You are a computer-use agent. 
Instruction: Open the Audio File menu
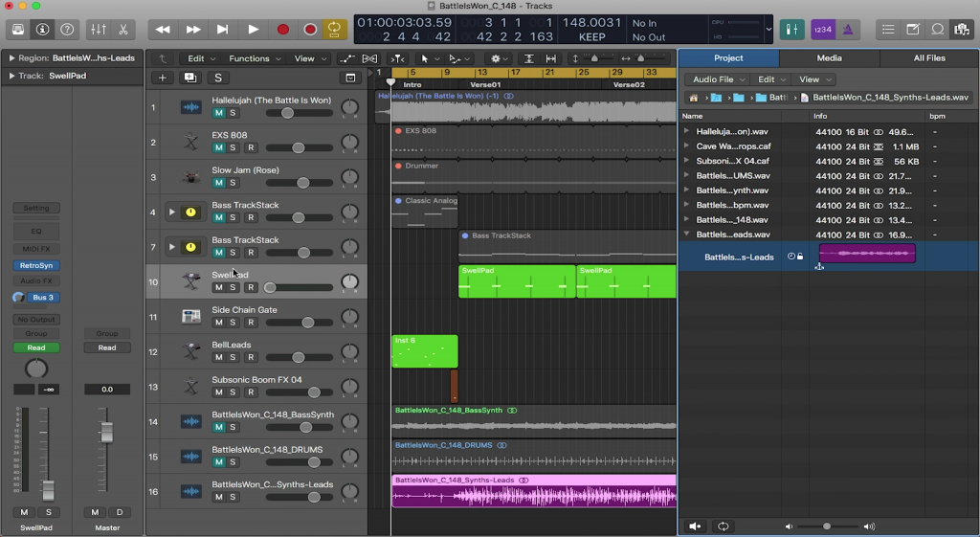pyautogui.click(x=717, y=79)
